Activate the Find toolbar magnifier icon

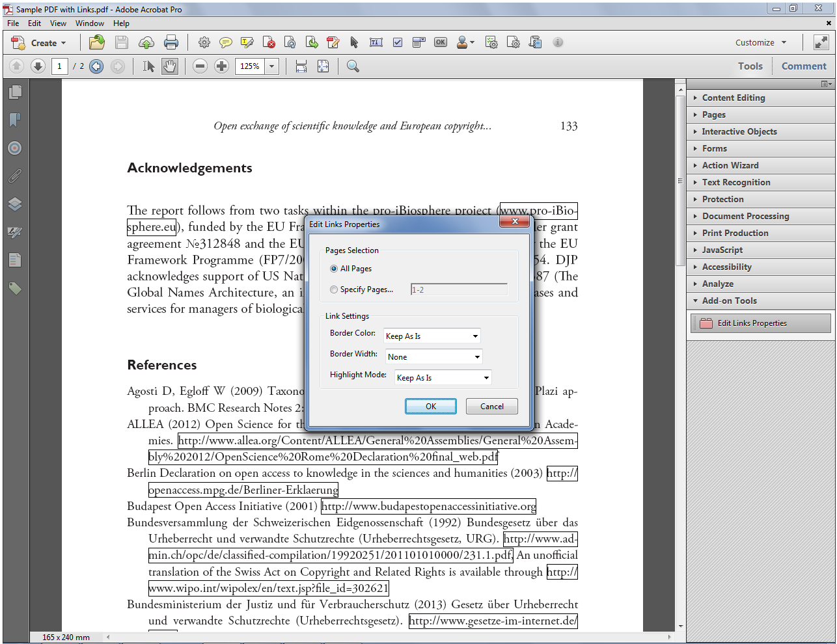(x=352, y=66)
